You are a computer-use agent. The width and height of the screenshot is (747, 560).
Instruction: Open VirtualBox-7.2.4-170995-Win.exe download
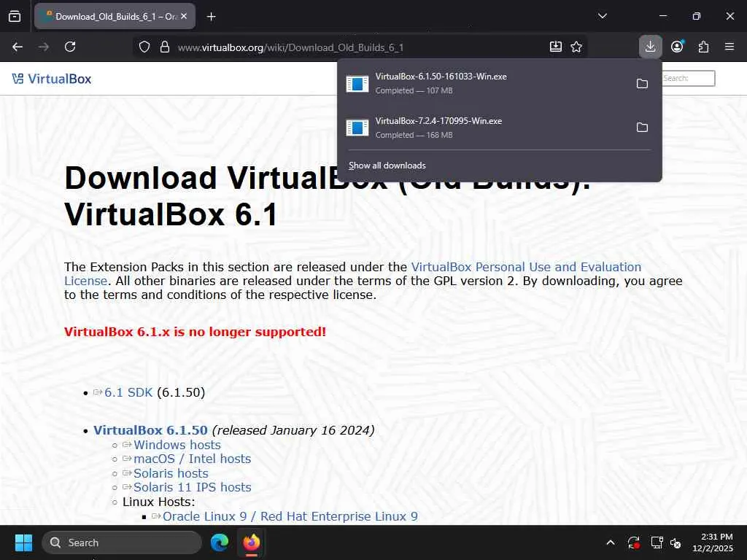click(x=484, y=128)
